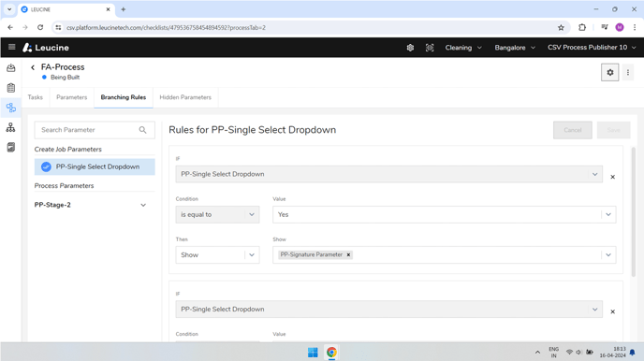Click the 'Rules for PP-Single Select Dropdown' heading
Screen dimensions: 644x361
pyautogui.click(x=252, y=130)
